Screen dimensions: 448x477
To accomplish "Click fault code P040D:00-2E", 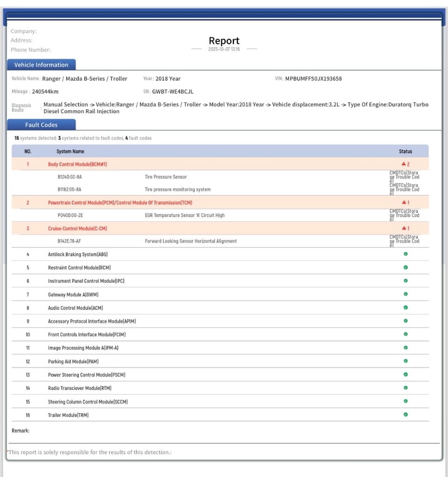I will click(71, 215).
